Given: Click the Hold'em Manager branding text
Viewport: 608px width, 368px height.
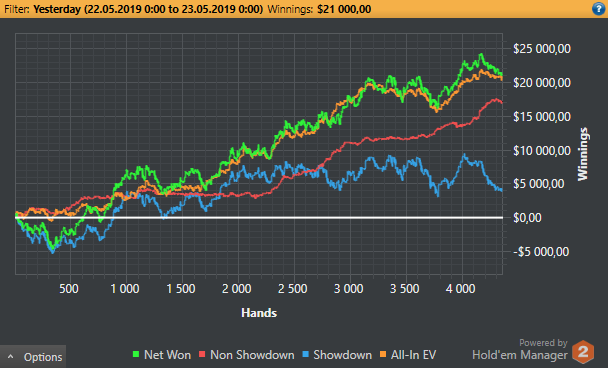Looking at the screenshot, I should click(520, 355).
